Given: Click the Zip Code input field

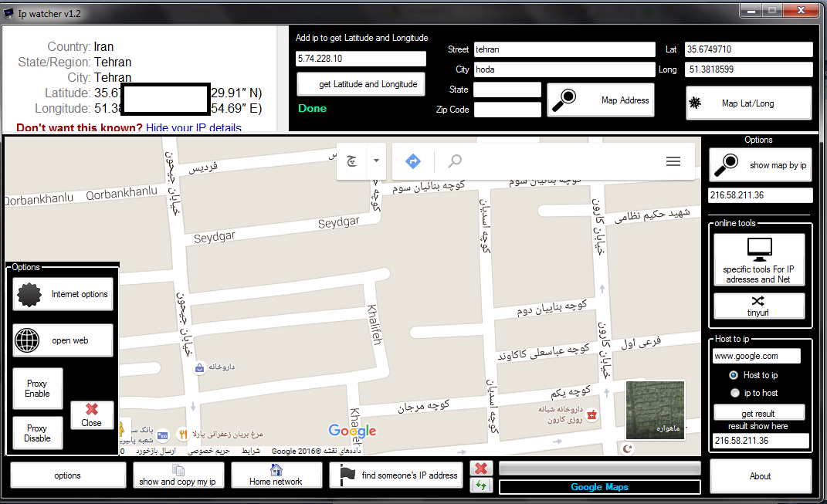Looking at the screenshot, I should click(x=507, y=110).
